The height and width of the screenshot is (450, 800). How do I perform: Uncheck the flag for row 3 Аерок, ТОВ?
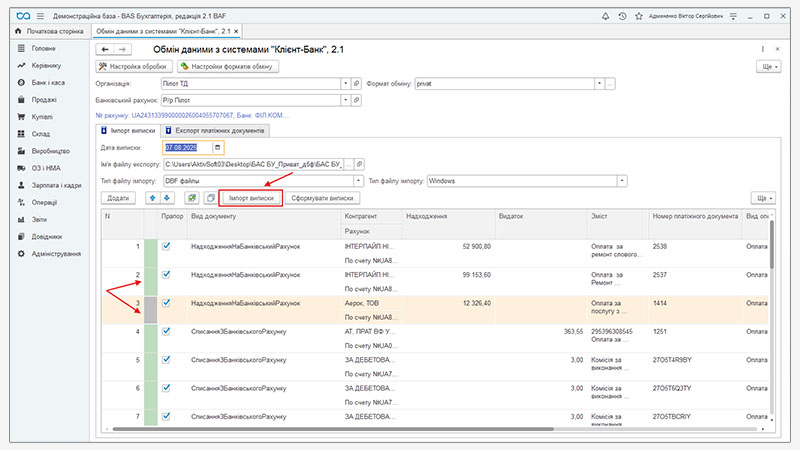[x=167, y=302]
